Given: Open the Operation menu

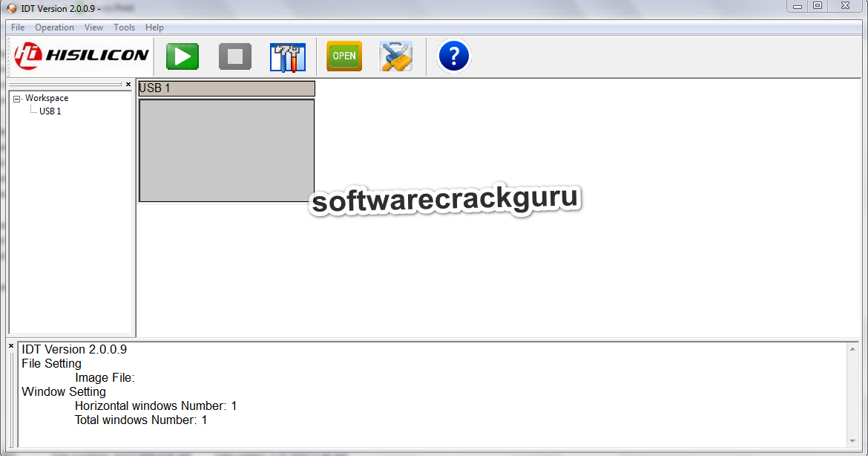Looking at the screenshot, I should point(54,27).
